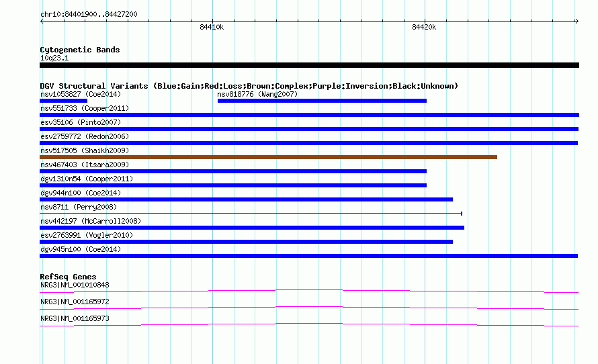Select the esv2759772 (Redon2006) label
This screenshot has height=364, width=598.
(x=85, y=136)
